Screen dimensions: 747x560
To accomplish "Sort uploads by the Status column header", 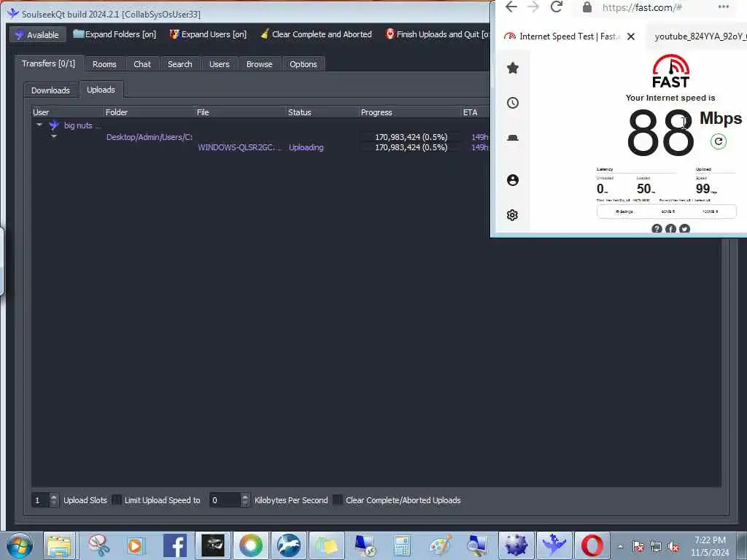I will (322, 112).
